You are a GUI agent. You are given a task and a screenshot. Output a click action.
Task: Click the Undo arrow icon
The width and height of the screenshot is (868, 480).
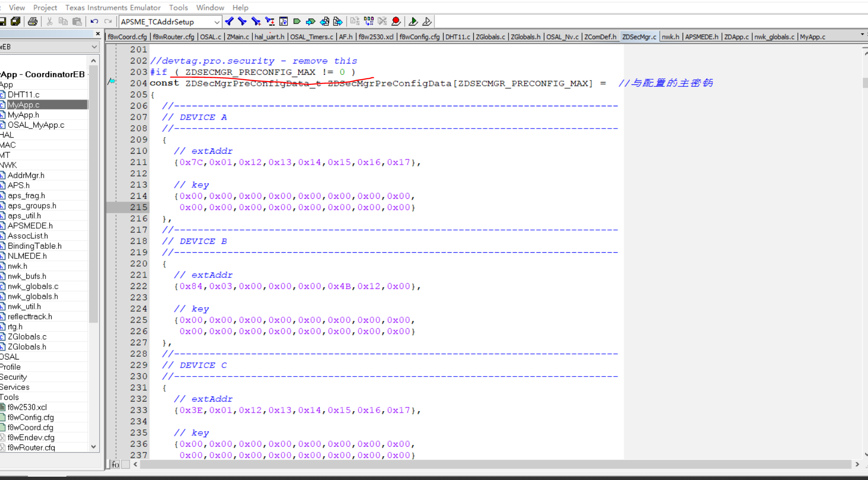(x=94, y=21)
